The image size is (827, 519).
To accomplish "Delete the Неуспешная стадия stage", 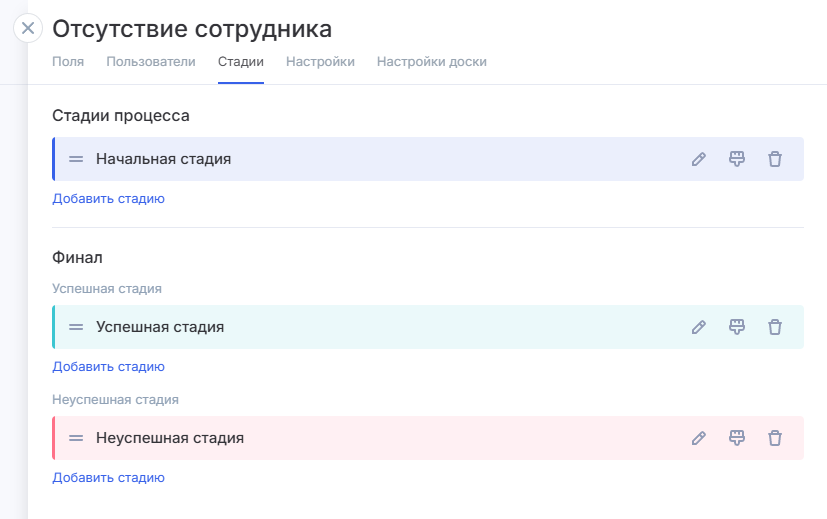I will point(775,438).
